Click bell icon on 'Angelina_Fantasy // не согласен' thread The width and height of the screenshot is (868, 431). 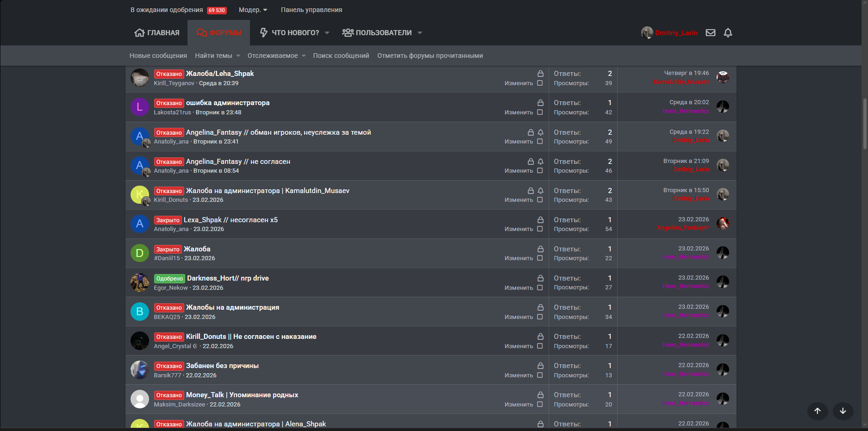540,162
